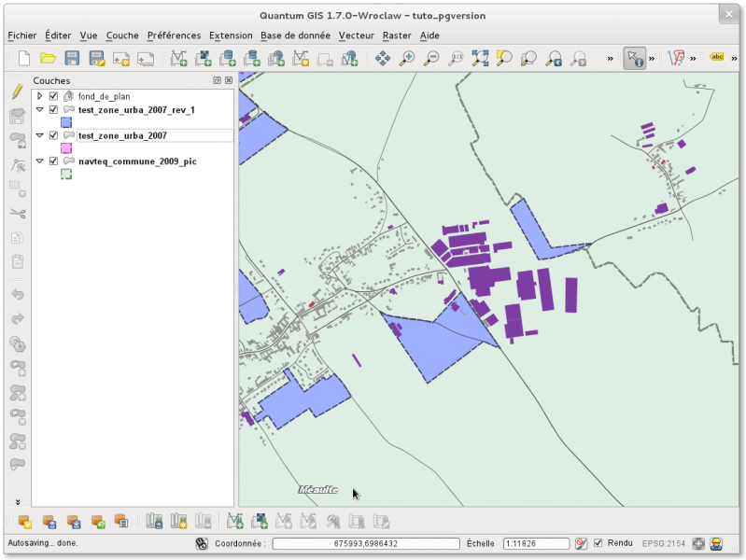Click the Toggle Editing pencil icon

click(17, 92)
